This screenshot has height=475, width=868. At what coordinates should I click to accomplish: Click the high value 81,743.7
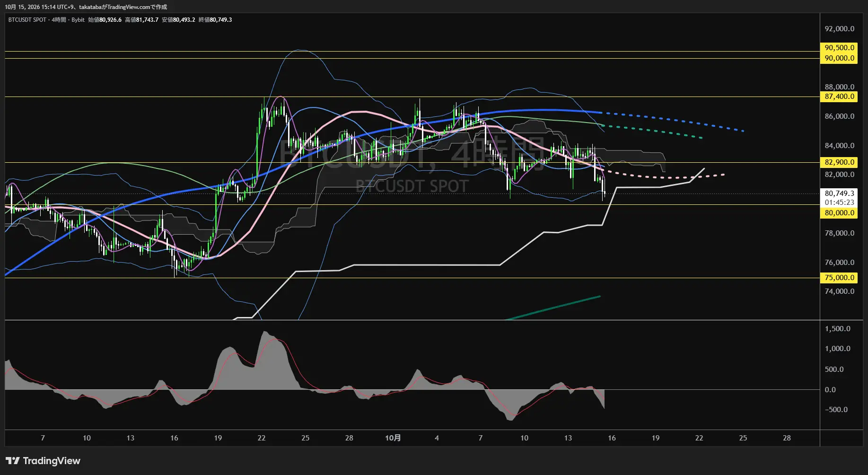click(x=147, y=20)
